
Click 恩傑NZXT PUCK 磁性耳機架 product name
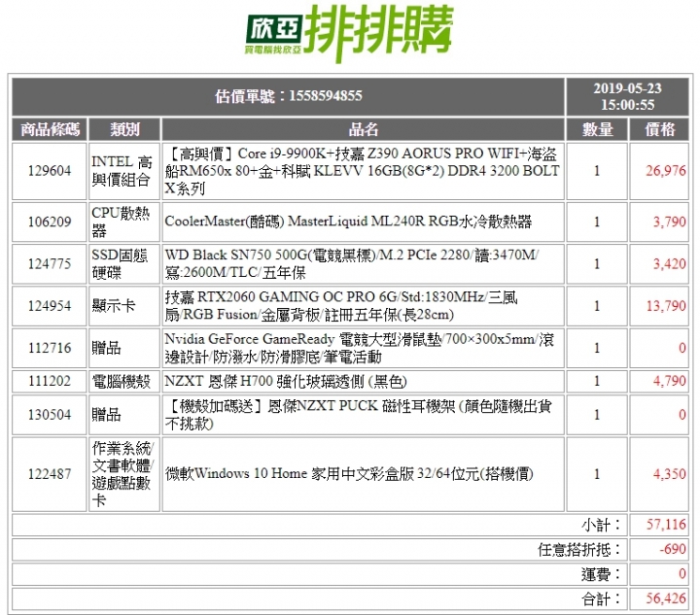point(359,415)
